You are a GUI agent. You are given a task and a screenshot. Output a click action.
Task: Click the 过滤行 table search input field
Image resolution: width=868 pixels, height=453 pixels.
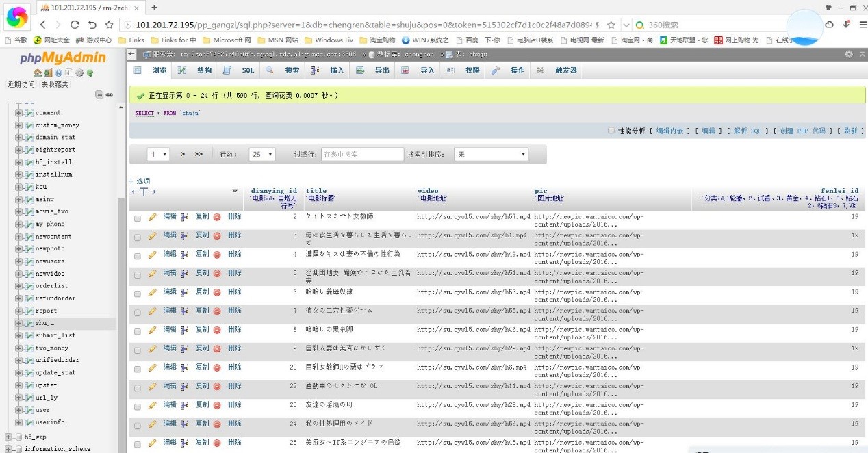click(362, 155)
